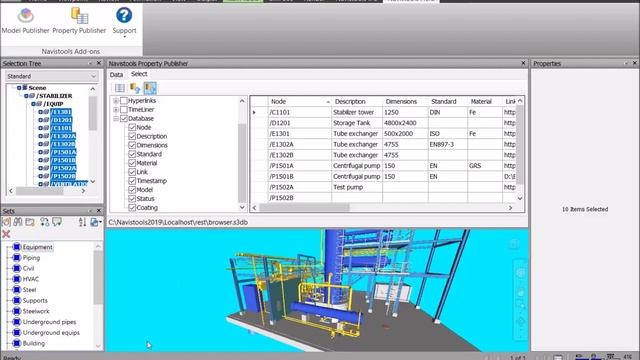Viewport: 640px width, 360px height.
Task: Uncheck the Standard property checkbox
Action: pyautogui.click(x=132, y=154)
